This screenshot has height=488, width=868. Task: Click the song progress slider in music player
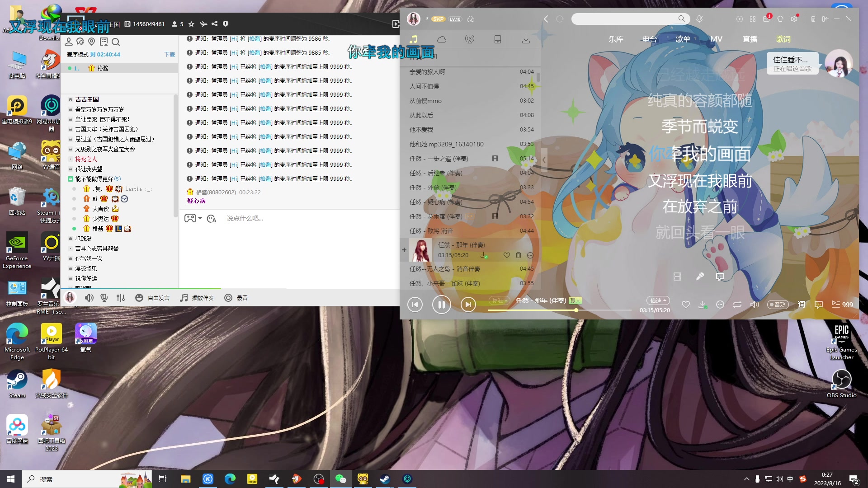[560, 310]
